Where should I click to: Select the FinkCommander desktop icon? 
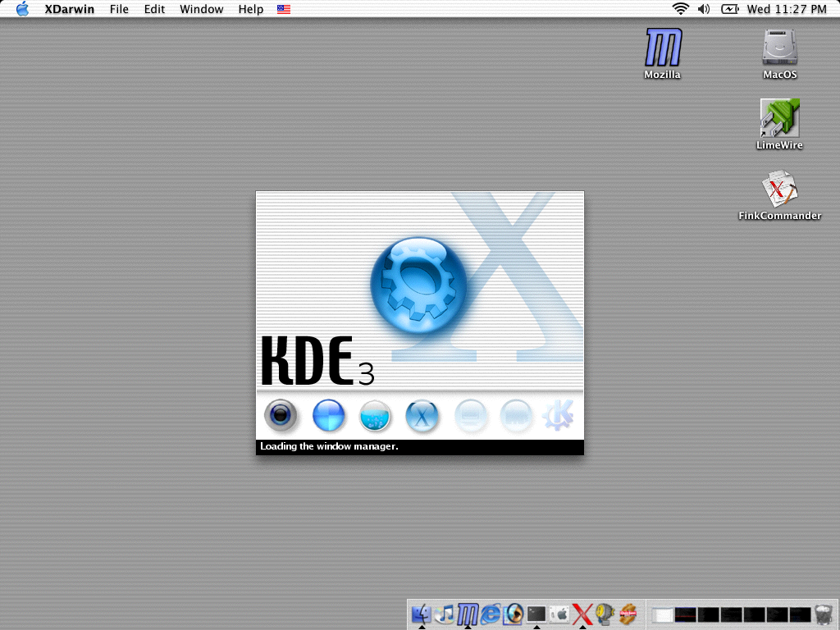click(x=780, y=189)
